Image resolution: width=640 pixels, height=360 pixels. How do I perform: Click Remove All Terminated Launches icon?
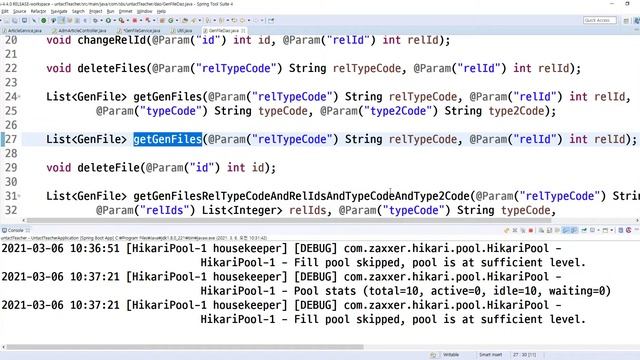coord(523,231)
